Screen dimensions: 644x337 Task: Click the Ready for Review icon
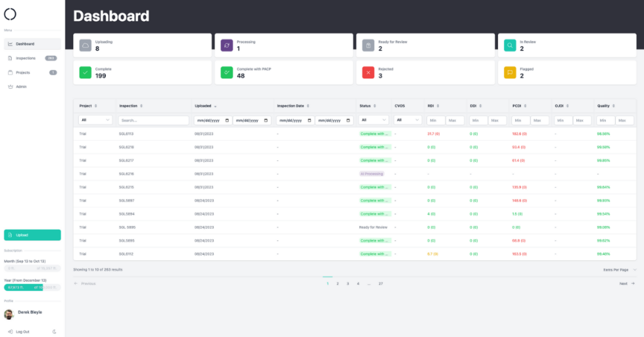(x=369, y=45)
